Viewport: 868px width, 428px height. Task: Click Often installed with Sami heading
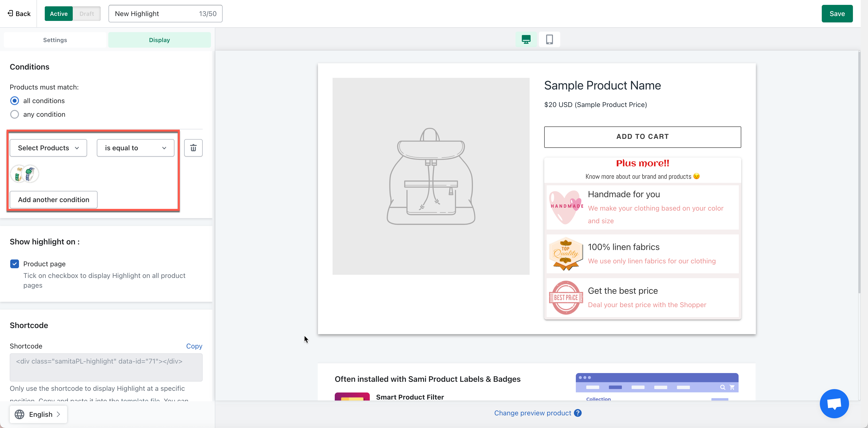[428, 379]
